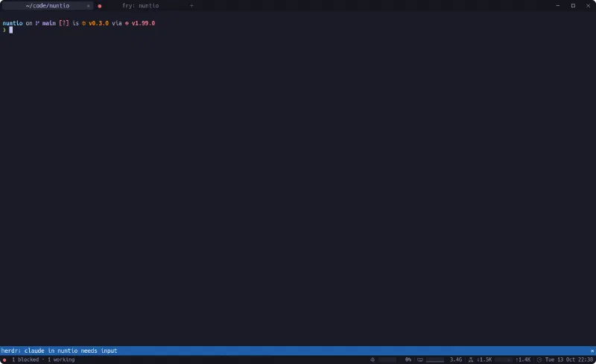The height and width of the screenshot is (364, 596).
Task: Click '1 working' in the status bar
Action: (61, 360)
